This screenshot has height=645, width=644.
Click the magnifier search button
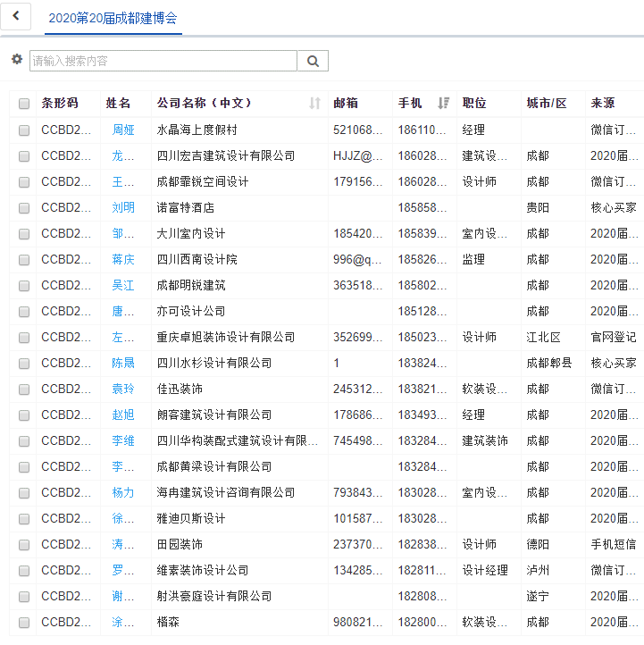point(313,61)
